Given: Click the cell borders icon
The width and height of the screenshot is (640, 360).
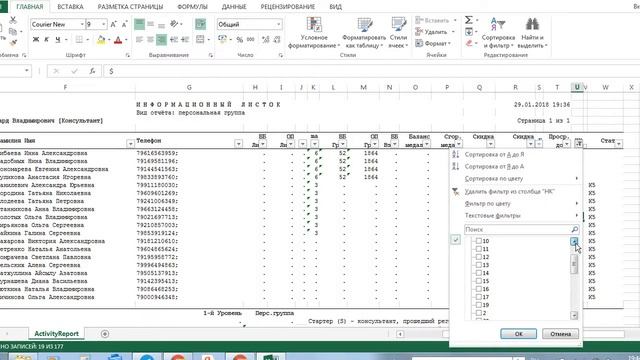Looking at the screenshot, I should (x=79, y=40).
